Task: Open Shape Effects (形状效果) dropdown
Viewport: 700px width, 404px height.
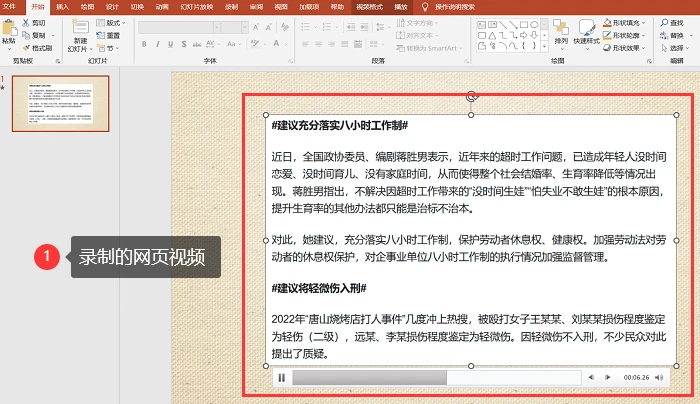Action: (x=624, y=47)
